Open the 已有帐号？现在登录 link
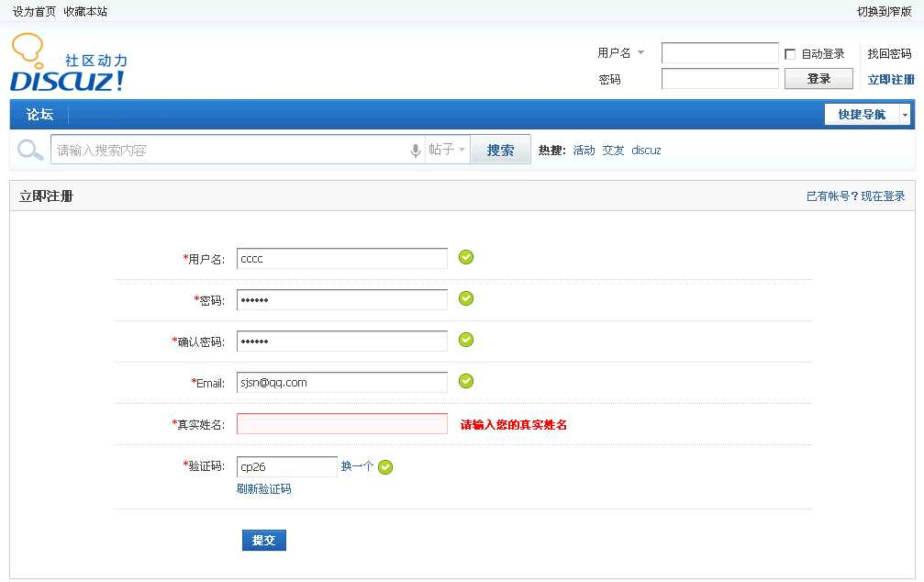Screen dimensions: 924x582 (855, 196)
